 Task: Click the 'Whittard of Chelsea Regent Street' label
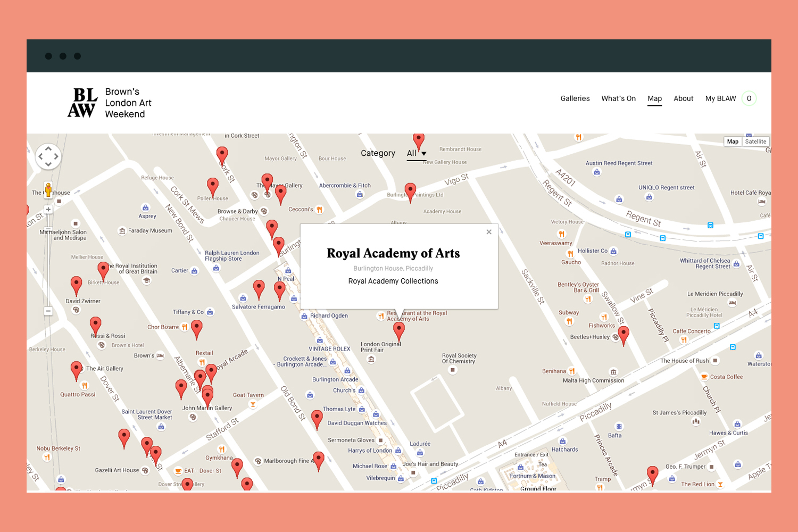[705, 263]
